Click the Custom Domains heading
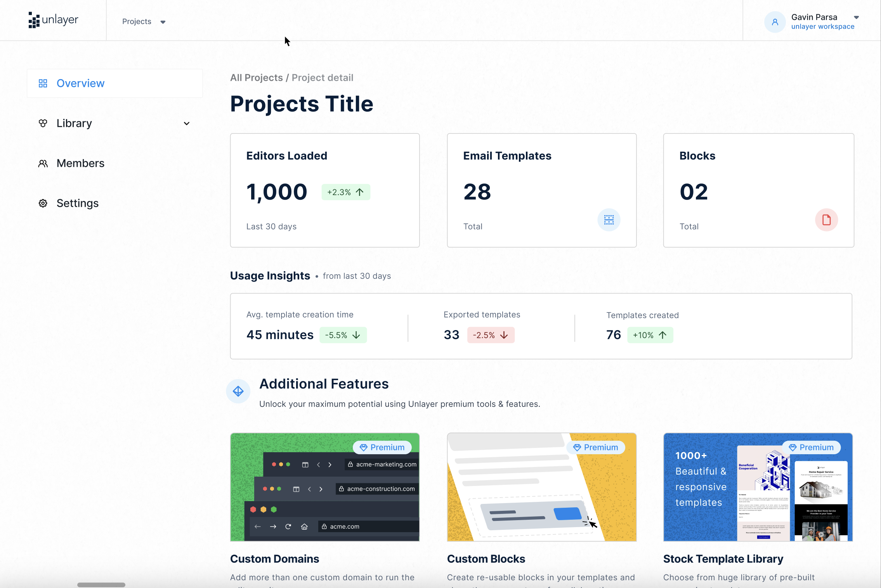This screenshot has width=881, height=588. coord(274,559)
